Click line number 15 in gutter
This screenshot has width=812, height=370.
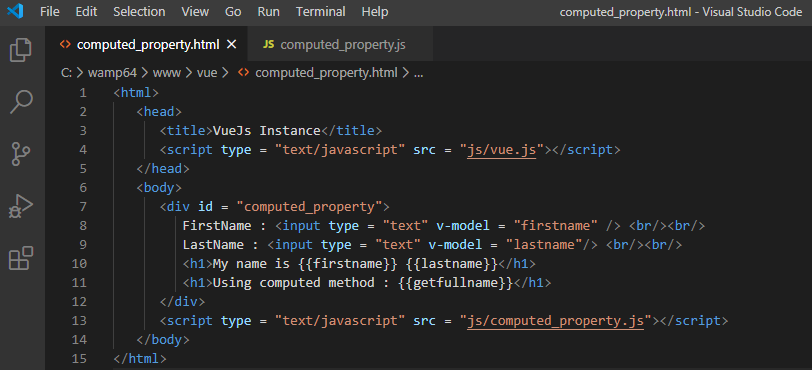coord(80,359)
